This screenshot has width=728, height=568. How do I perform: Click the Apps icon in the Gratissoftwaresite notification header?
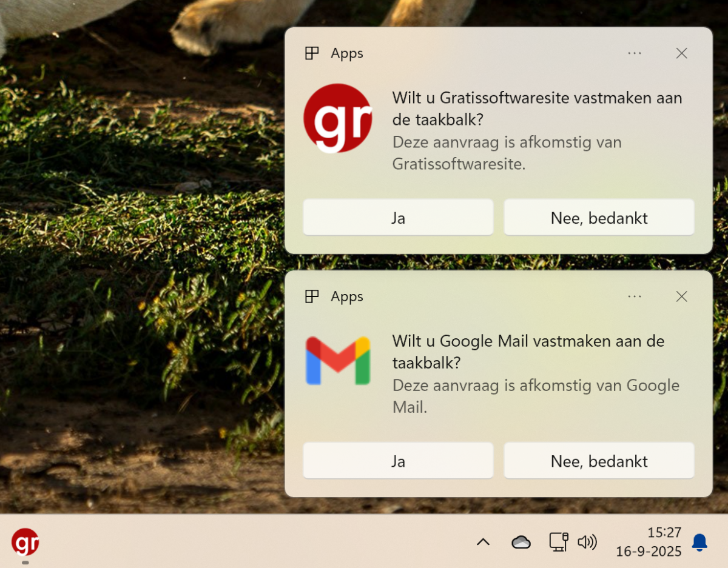312,53
